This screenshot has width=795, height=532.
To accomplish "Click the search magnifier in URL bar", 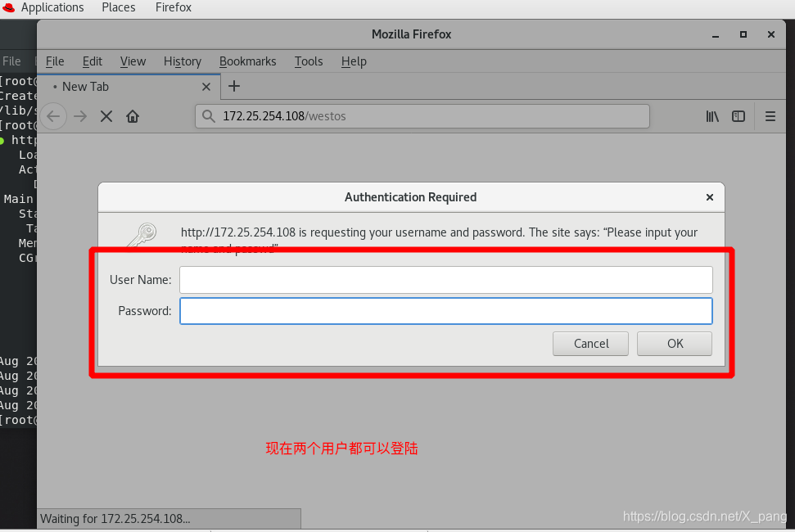I will (209, 116).
